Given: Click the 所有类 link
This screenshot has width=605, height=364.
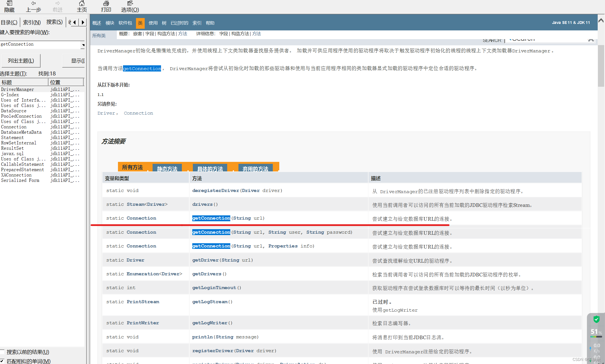Looking at the screenshot, I should (99, 35).
